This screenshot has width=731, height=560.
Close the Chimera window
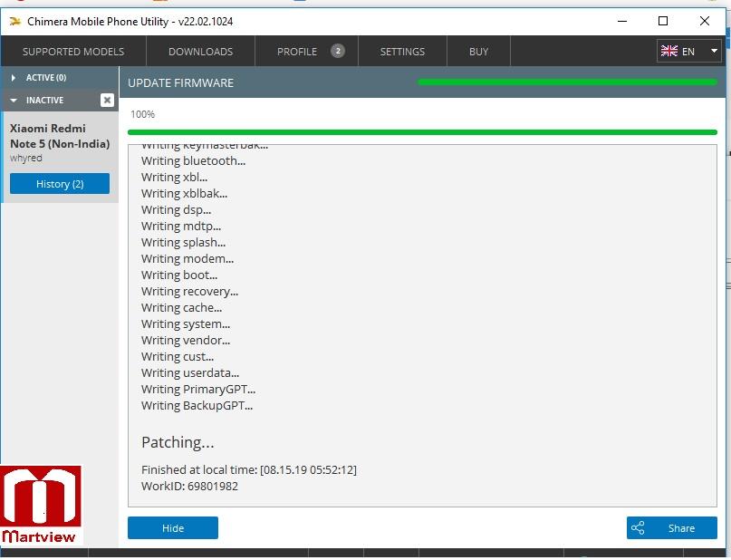point(705,21)
